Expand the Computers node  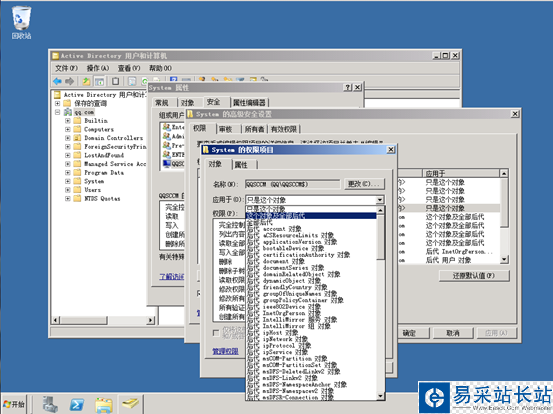pyautogui.click(x=67, y=129)
